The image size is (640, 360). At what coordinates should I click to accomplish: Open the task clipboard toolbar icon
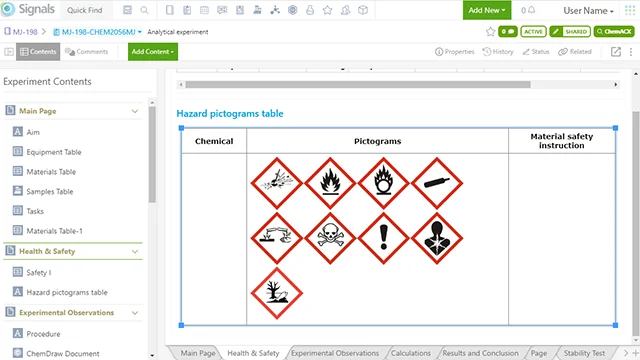[x=240, y=10]
